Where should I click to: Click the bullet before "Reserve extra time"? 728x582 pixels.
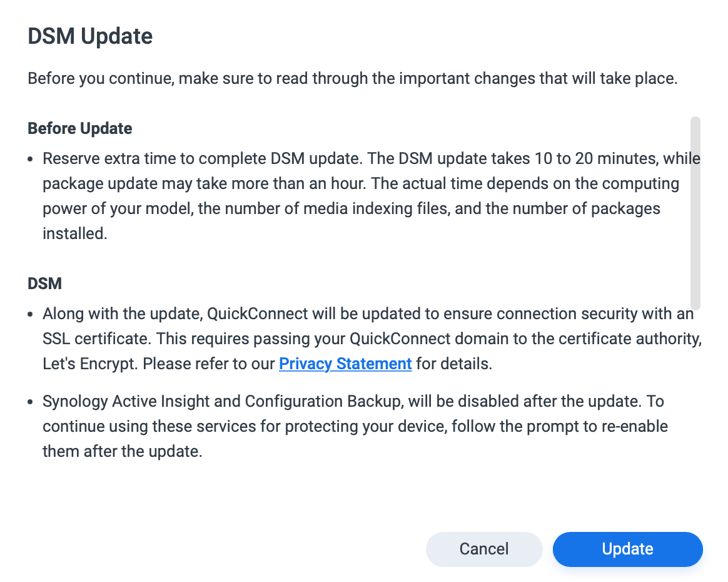tap(30, 160)
